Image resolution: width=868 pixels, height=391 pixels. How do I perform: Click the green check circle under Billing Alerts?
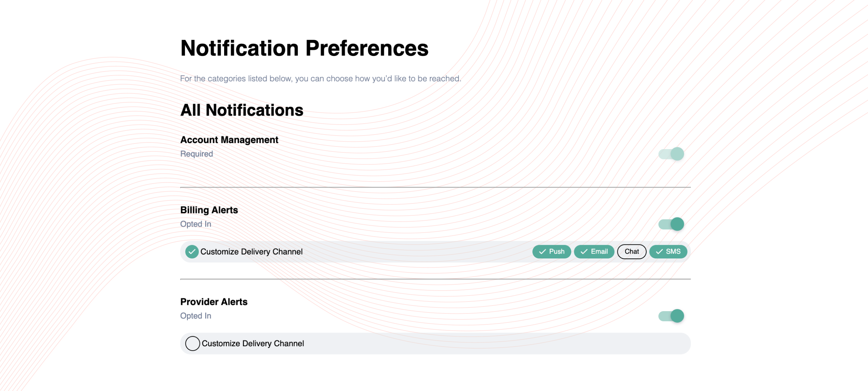point(192,251)
